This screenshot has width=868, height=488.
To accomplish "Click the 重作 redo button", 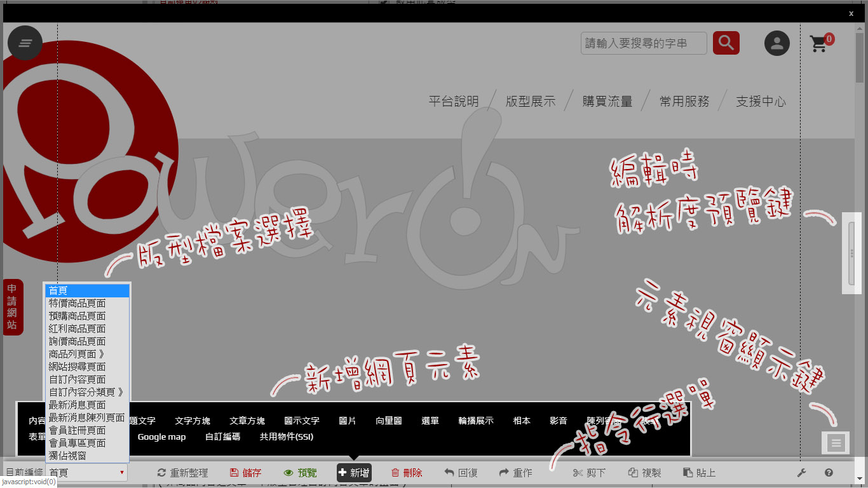I will 516,473.
